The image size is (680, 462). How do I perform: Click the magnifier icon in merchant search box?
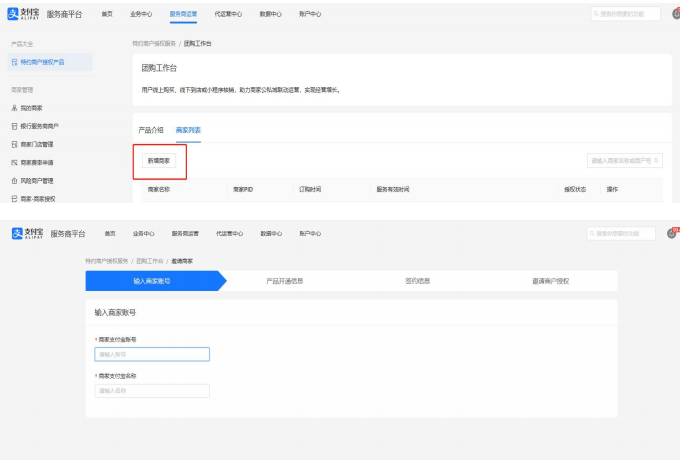[x=657, y=160]
